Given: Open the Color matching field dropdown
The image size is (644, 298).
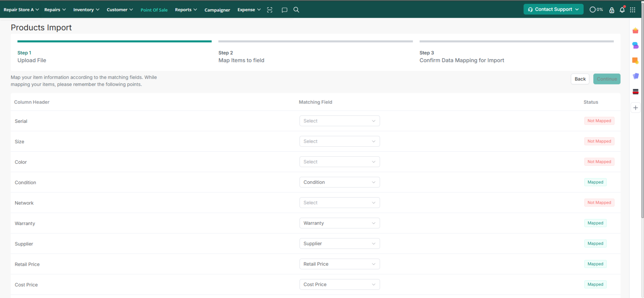Looking at the screenshot, I should (339, 162).
